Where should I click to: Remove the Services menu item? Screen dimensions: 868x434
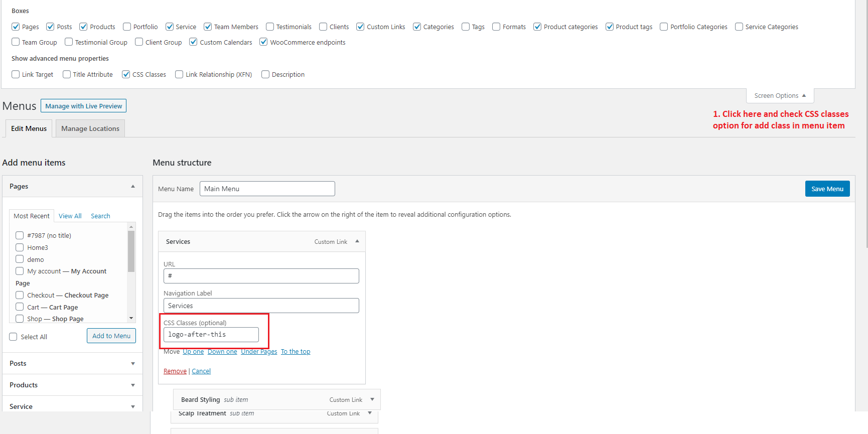tap(175, 371)
